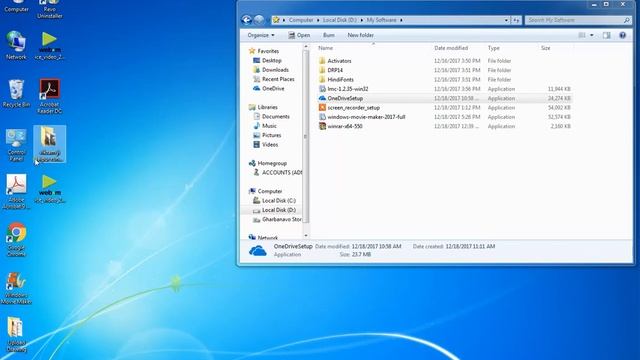
Task: Open the Recycle Bin on the desktop
Action: [16, 93]
